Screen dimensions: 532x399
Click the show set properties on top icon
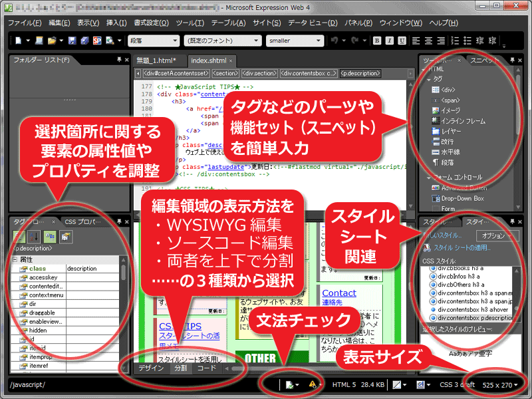click(x=50, y=237)
